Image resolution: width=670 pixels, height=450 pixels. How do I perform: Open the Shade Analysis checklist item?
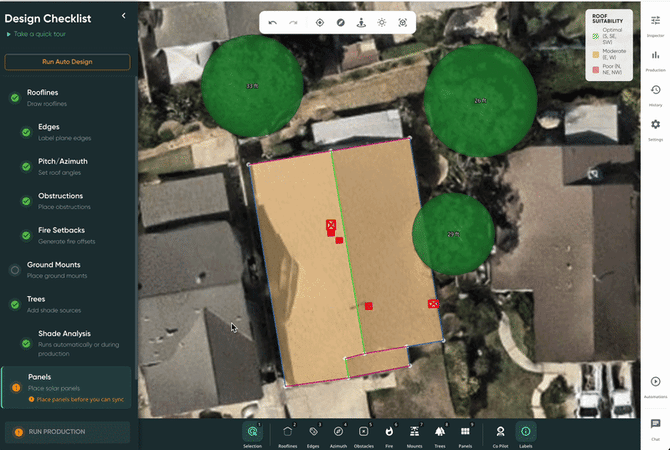pyautogui.click(x=66, y=338)
